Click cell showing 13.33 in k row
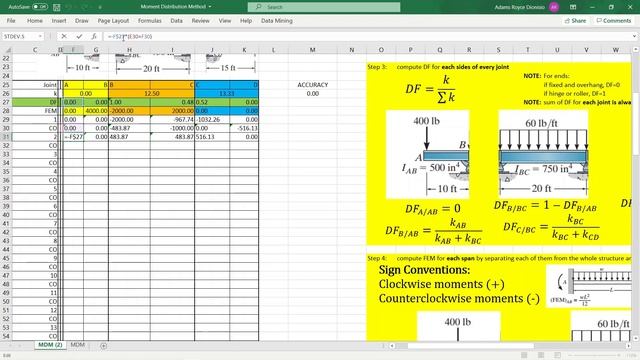Screen dimensions: 640x360 [x=227, y=93]
